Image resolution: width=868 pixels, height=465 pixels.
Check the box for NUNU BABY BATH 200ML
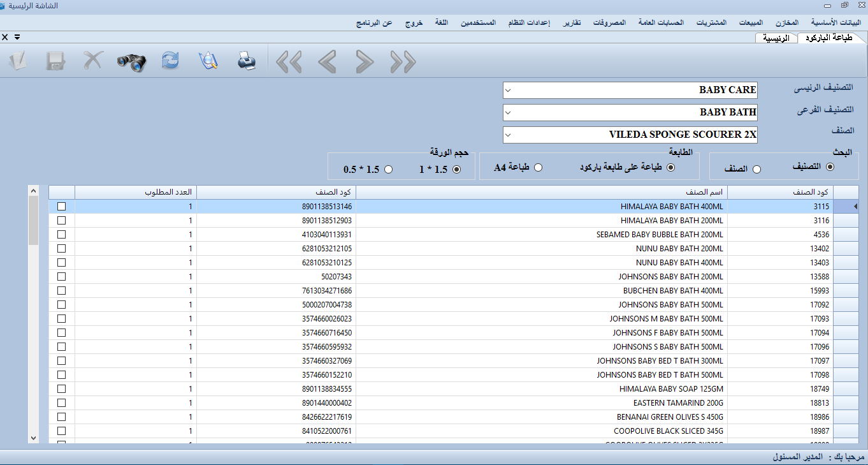(61, 248)
